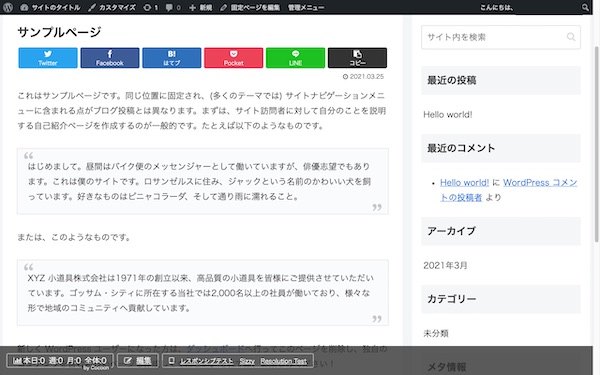Open Resolution Test link in bottom bar
Viewport: 600px width, 375px height.
[284, 361]
